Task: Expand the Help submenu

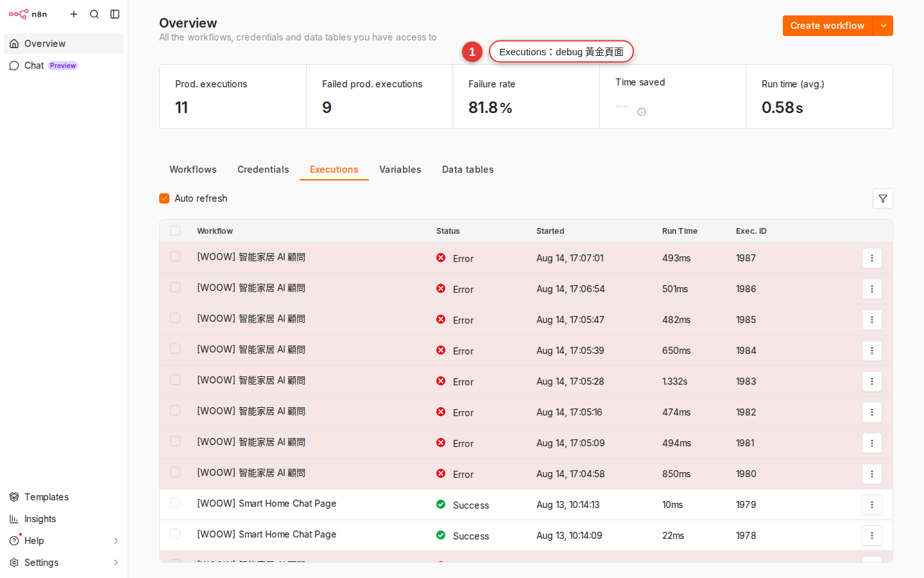Action: 116,541
